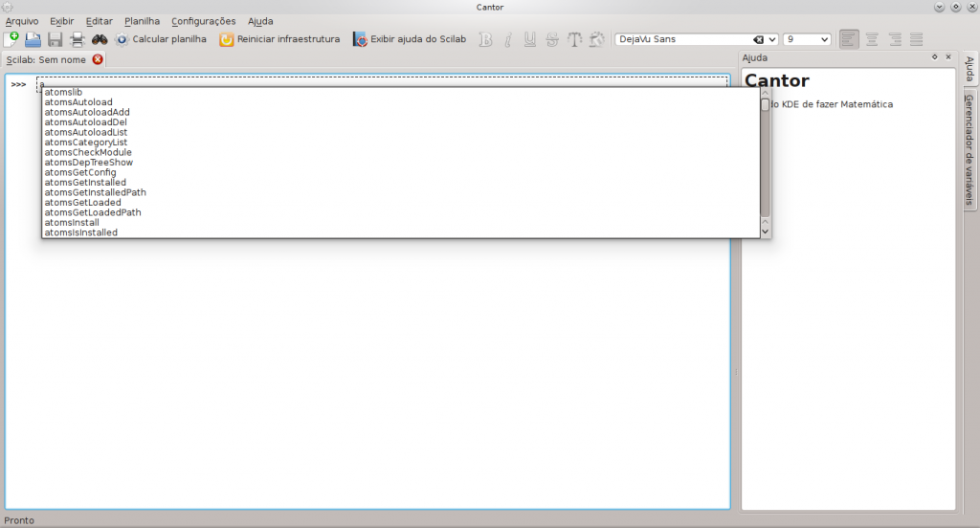Screen dimensions: 980x528
Task: Choose atomsAutoloadDel completion entry
Action: coord(401,122)
